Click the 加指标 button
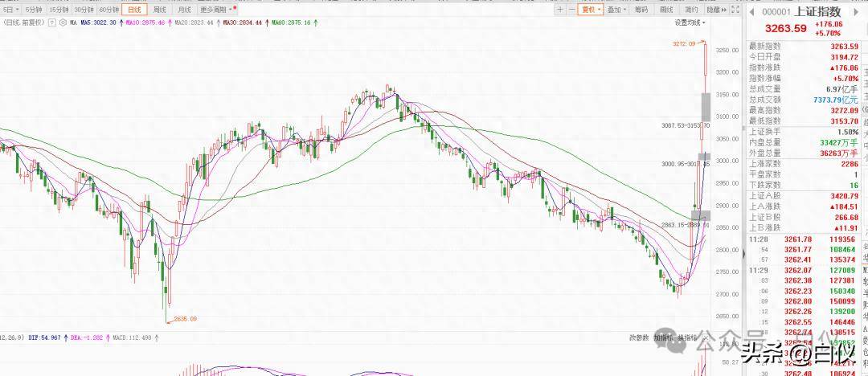 click(x=662, y=337)
